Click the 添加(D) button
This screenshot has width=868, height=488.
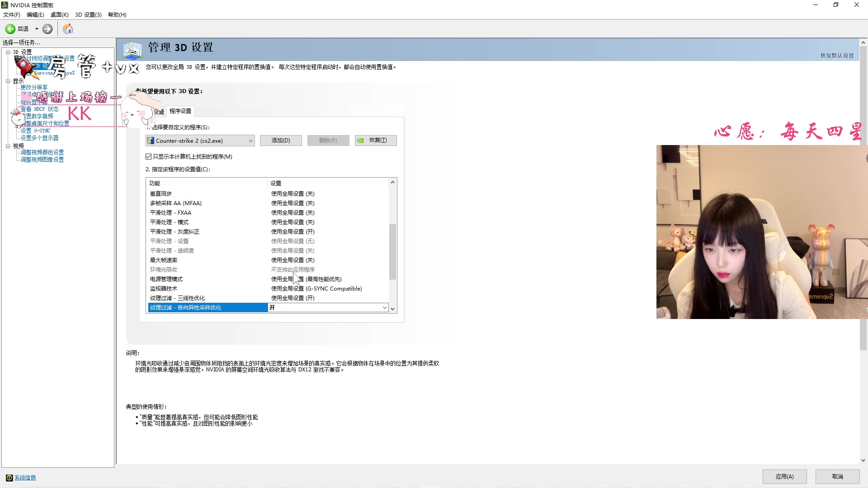pos(281,141)
